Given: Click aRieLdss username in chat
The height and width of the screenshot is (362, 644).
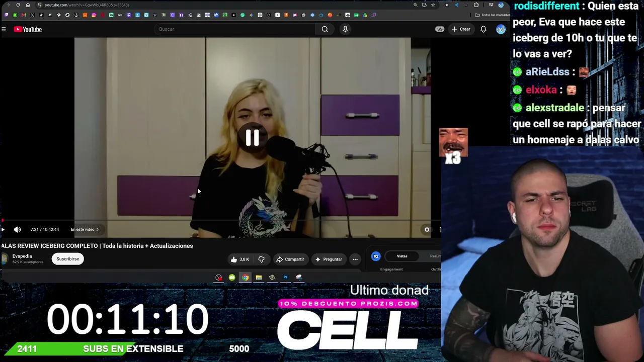Looking at the screenshot, I should click(x=547, y=72).
